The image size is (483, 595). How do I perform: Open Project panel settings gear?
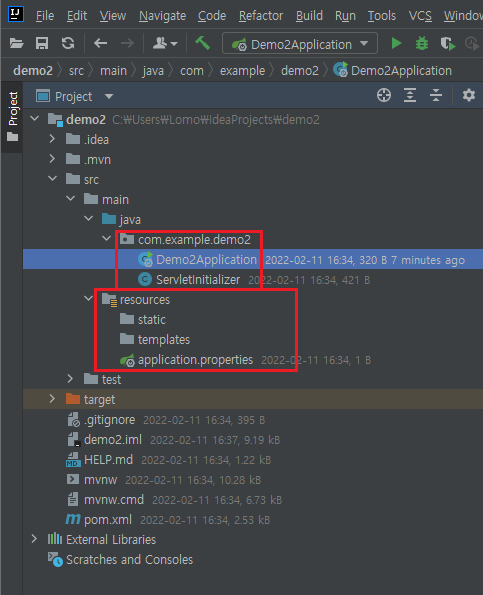click(x=469, y=95)
